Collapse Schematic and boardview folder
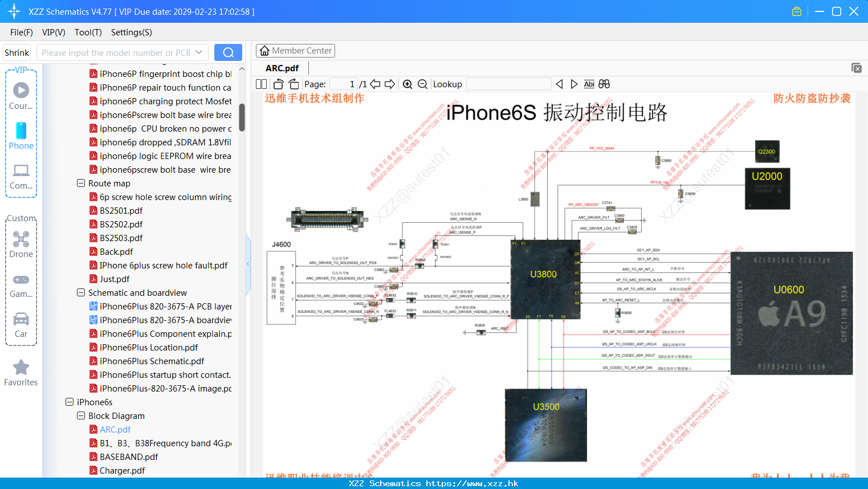The height and width of the screenshot is (489, 868). tap(81, 293)
